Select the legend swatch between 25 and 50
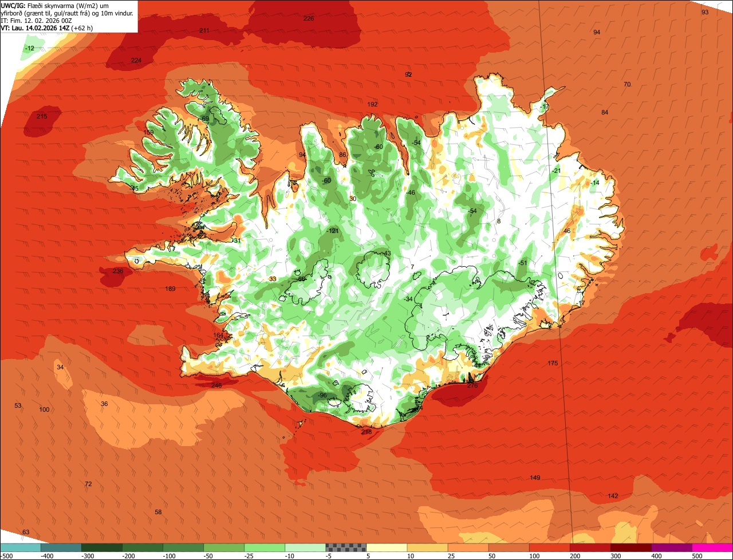The image size is (733, 560). (468, 548)
